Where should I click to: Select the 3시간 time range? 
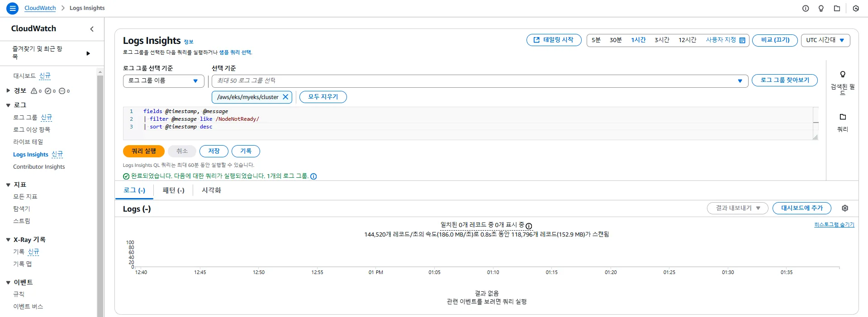tap(662, 40)
